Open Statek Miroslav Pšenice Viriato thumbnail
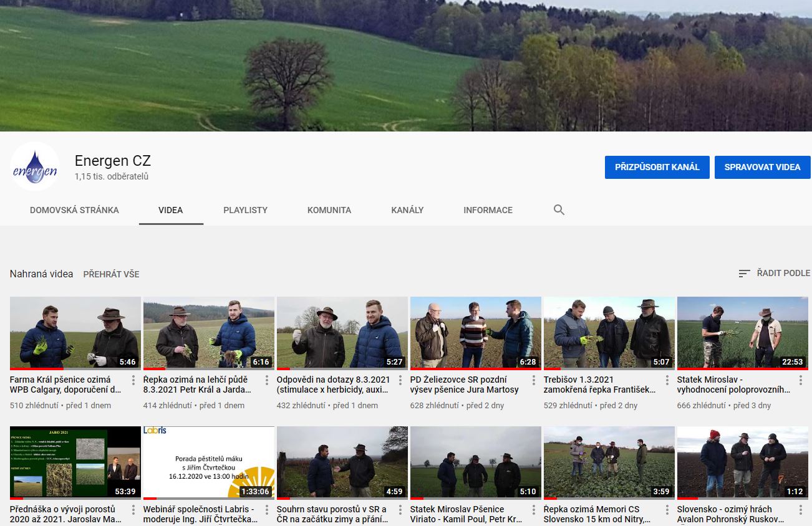Screen dimensions: 812x526 pyautogui.click(x=476, y=463)
